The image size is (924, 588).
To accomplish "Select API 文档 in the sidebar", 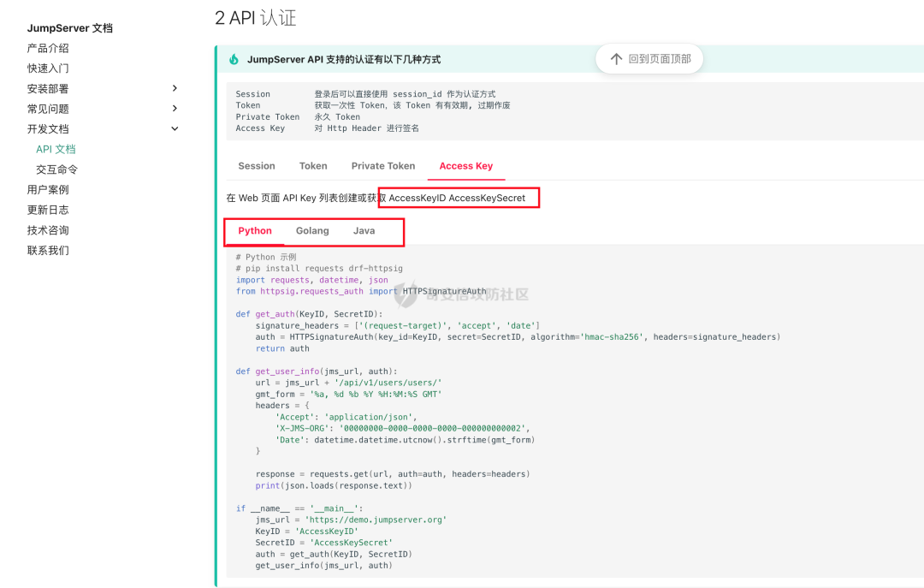I will [x=56, y=149].
